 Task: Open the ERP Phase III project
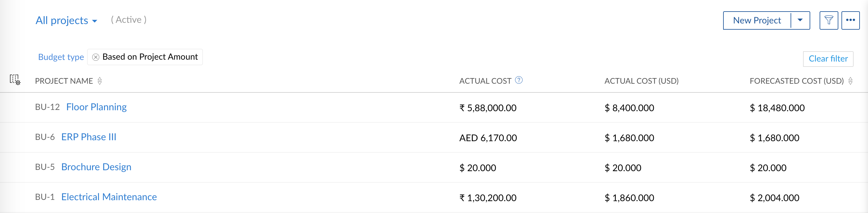89,137
